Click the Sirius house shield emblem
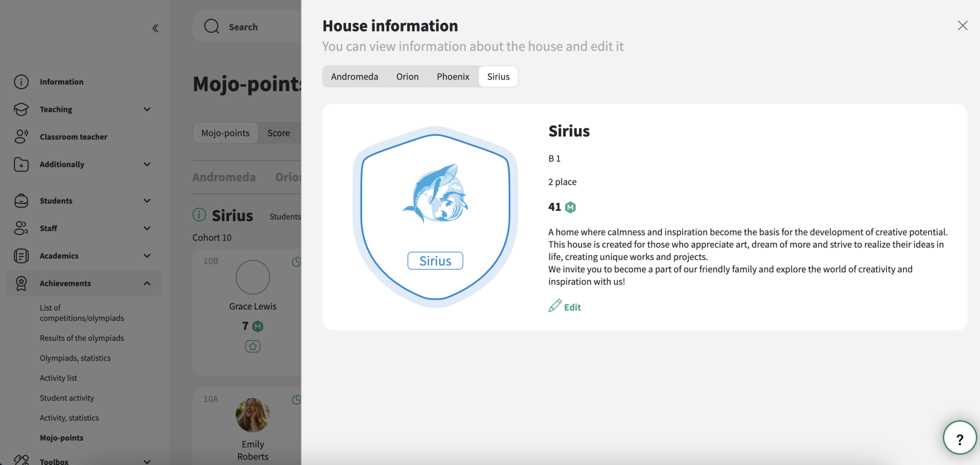Viewport: 980px width, 465px height. pos(435,217)
